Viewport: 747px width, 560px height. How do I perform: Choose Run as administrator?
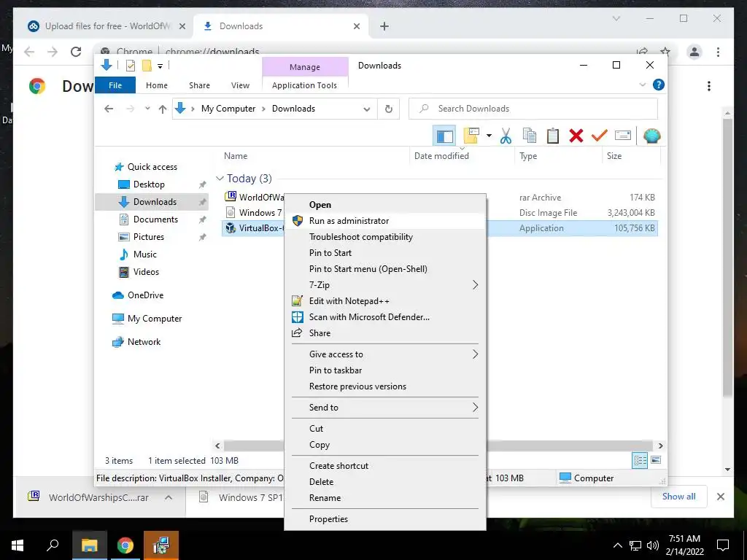click(x=385, y=221)
